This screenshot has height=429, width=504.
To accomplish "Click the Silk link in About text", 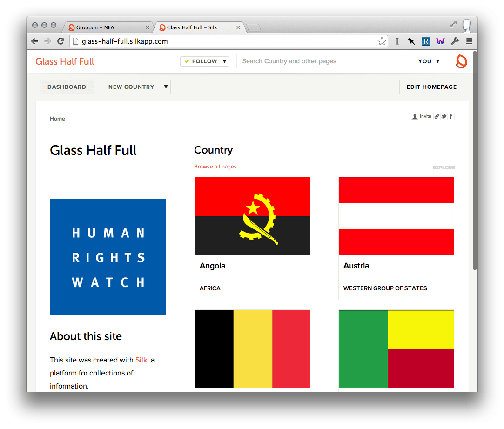I will [141, 360].
